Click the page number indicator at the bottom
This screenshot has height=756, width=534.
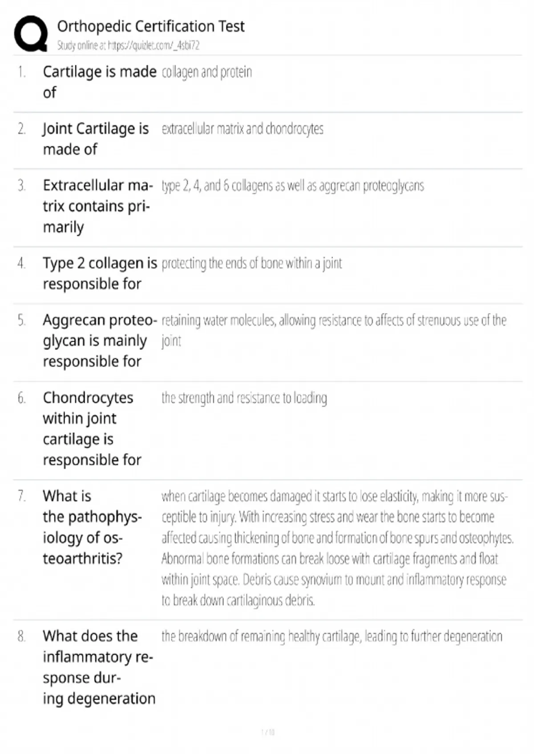(x=268, y=732)
